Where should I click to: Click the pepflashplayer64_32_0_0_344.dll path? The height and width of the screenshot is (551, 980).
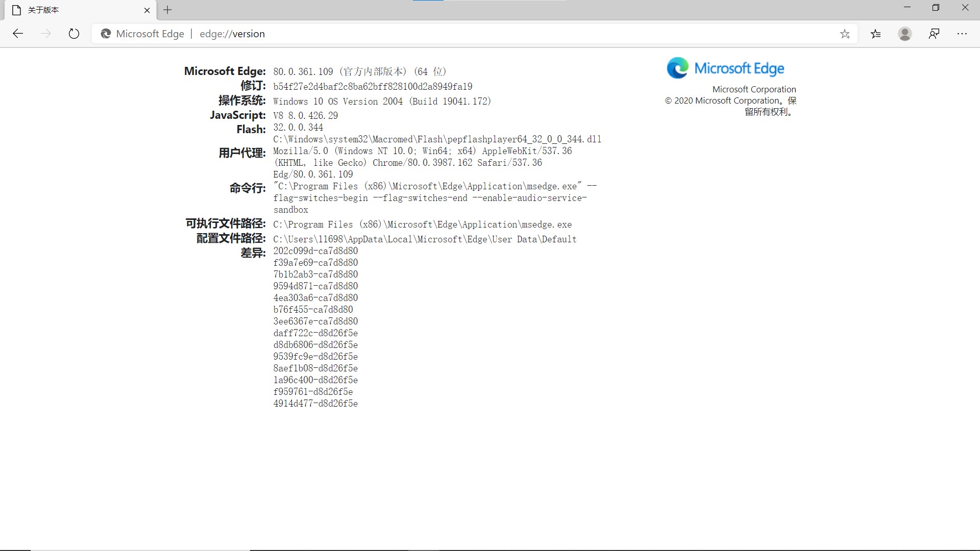[x=437, y=139]
